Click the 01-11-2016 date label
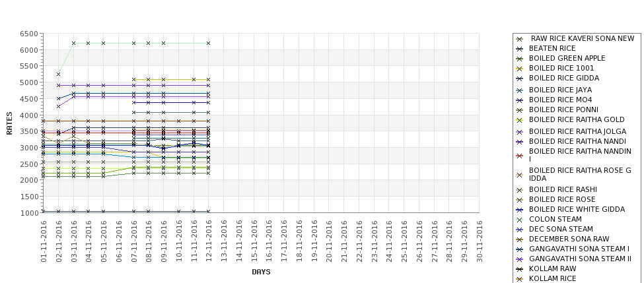 click(x=44, y=241)
